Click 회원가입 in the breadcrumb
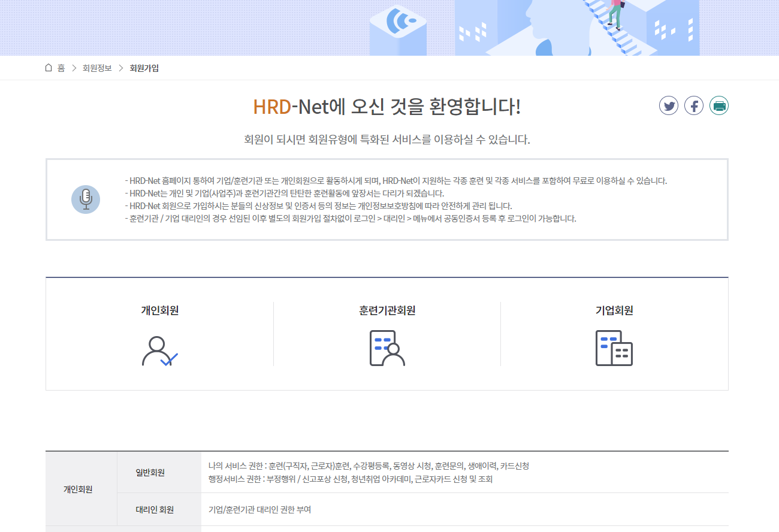The image size is (779, 532). 144,68
